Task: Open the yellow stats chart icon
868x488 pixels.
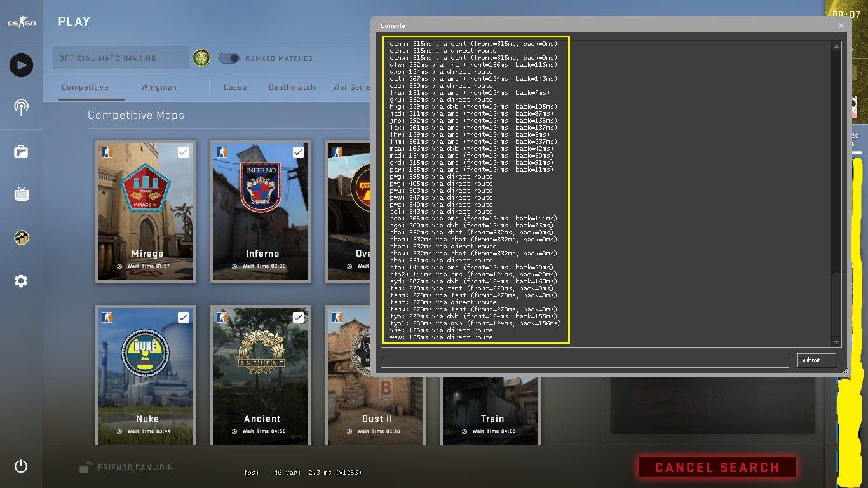Action: 21,238
